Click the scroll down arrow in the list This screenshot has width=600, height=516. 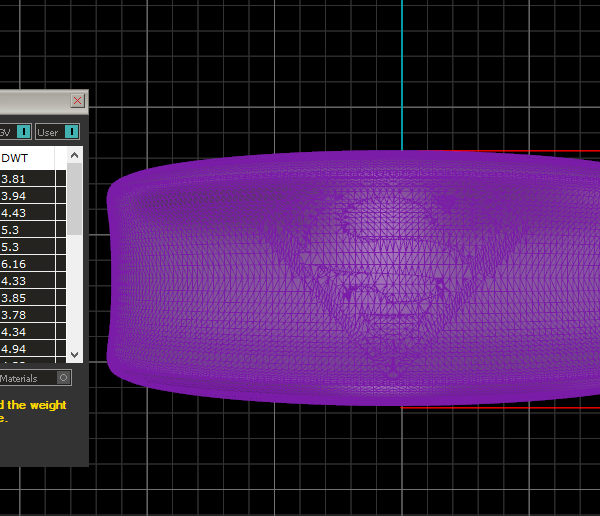[x=74, y=354]
